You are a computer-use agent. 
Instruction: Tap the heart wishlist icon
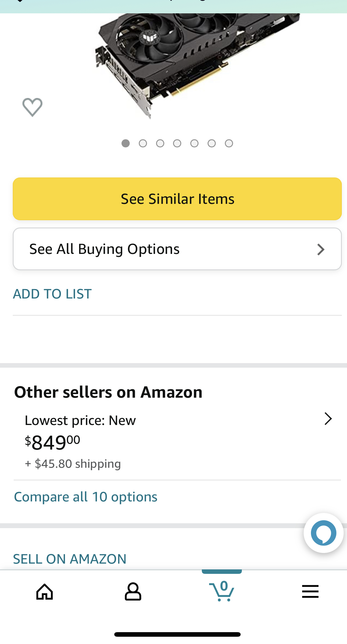[32, 107]
